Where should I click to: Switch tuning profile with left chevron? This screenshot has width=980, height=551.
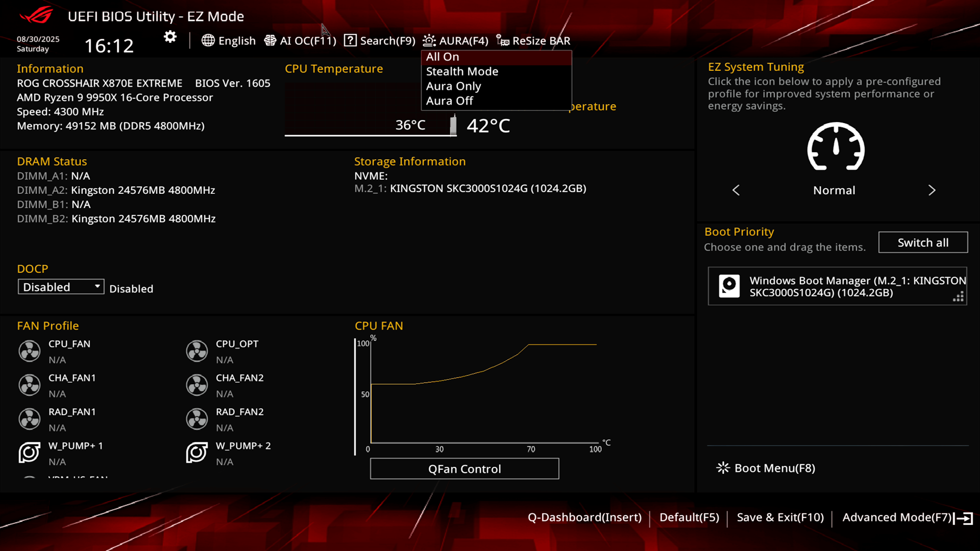pos(736,190)
